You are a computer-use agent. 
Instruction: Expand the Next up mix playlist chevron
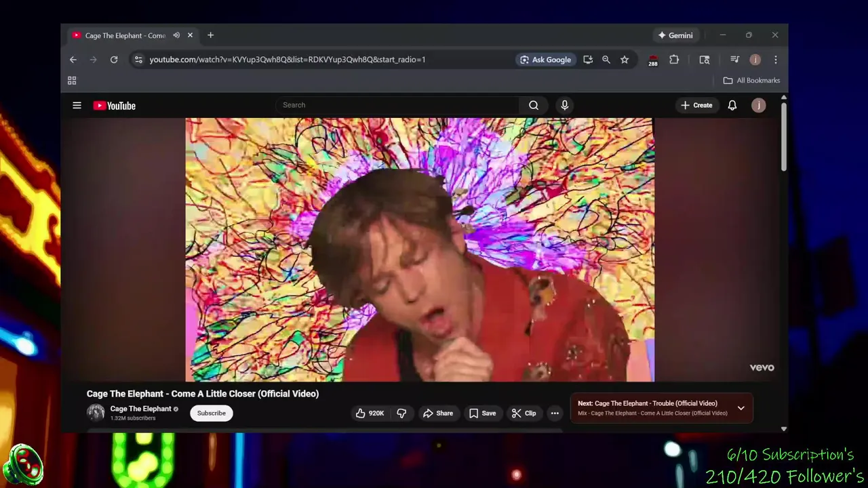741,408
